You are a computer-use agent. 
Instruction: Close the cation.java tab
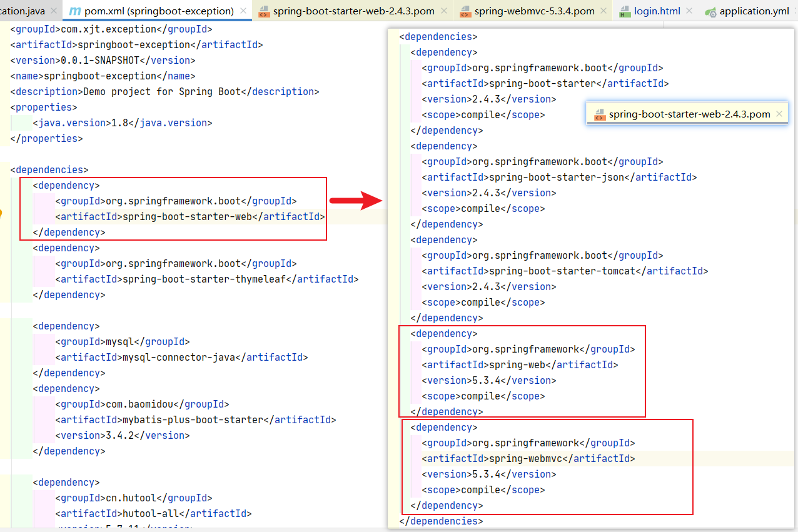click(53, 11)
